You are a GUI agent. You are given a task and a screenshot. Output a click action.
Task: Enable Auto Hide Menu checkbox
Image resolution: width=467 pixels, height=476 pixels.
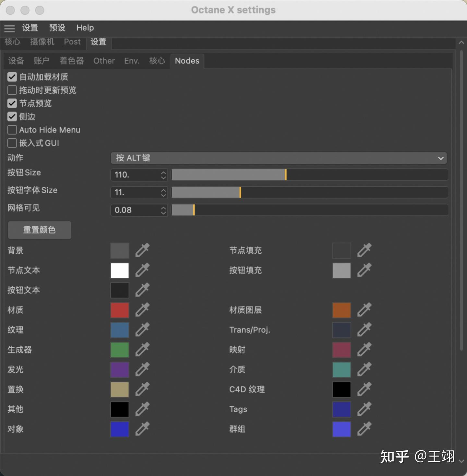[x=12, y=130]
